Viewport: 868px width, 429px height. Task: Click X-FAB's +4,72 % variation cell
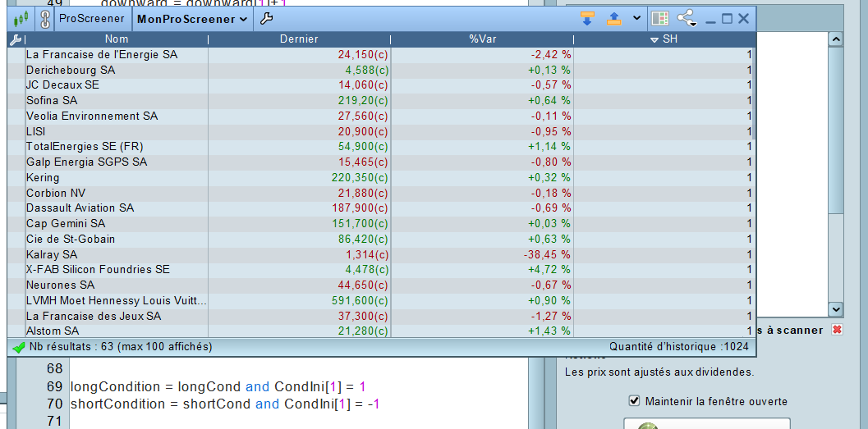[x=549, y=269]
